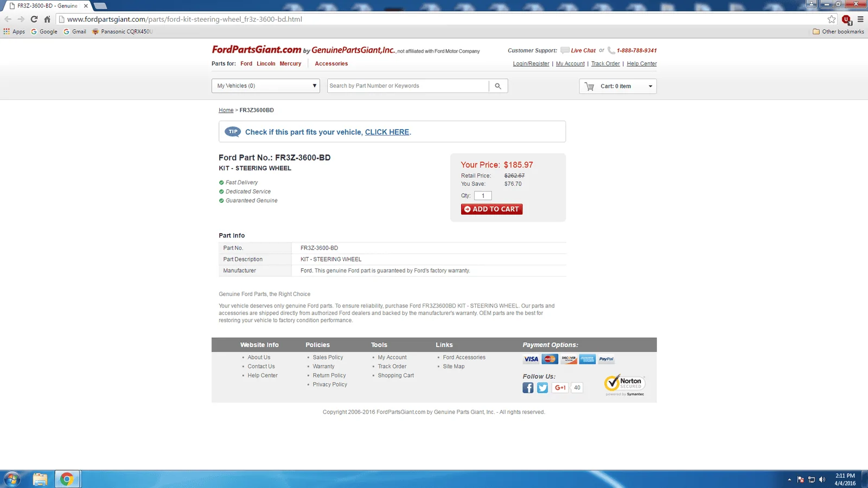Image resolution: width=868 pixels, height=488 pixels.
Task: Add the steering wheel kit to cart
Action: pyautogui.click(x=492, y=209)
